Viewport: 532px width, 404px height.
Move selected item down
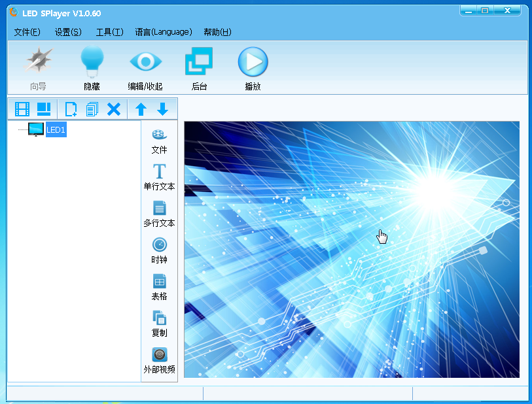pos(162,109)
